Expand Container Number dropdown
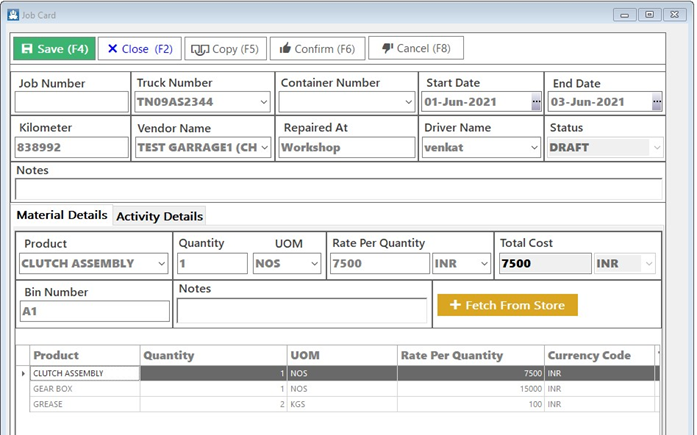This screenshot has height=435, width=697. pyautogui.click(x=409, y=102)
